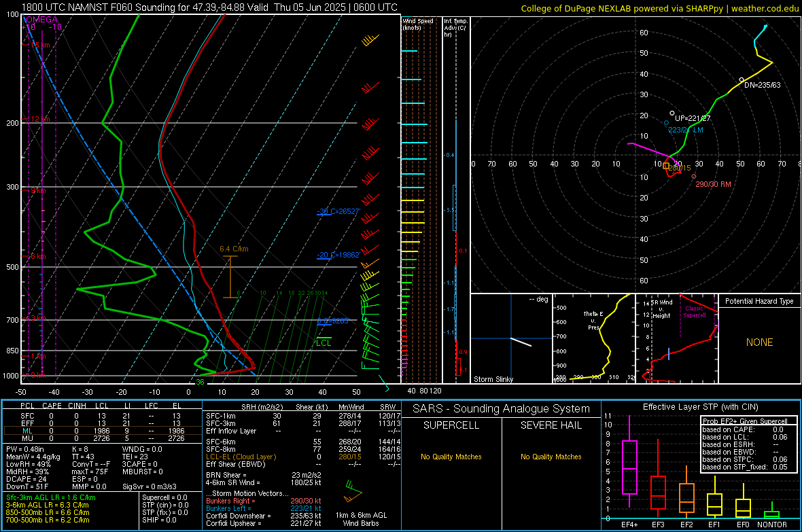Image resolution: width=802 pixels, height=532 pixels.
Task: Click the TEI = 23 value
Action: click(135, 457)
